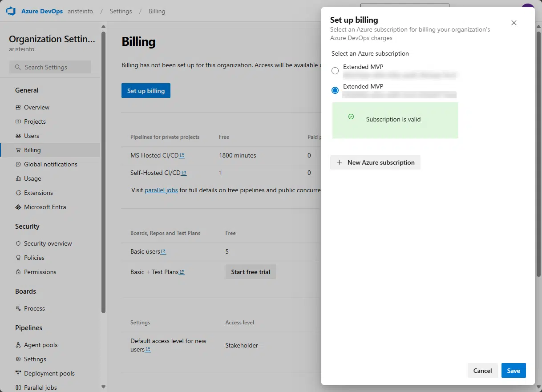The height and width of the screenshot is (392, 542).
Task: Select the Agent pools icon under Pipelines
Action: (18, 345)
